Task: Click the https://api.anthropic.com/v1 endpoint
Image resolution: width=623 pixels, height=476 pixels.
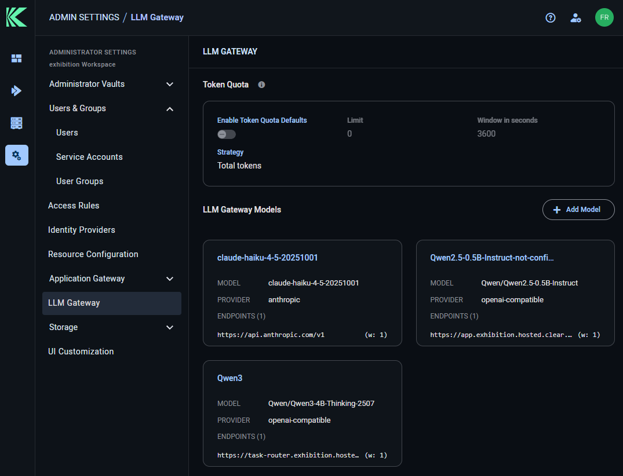Action: pyautogui.click(x=271, y=335)
